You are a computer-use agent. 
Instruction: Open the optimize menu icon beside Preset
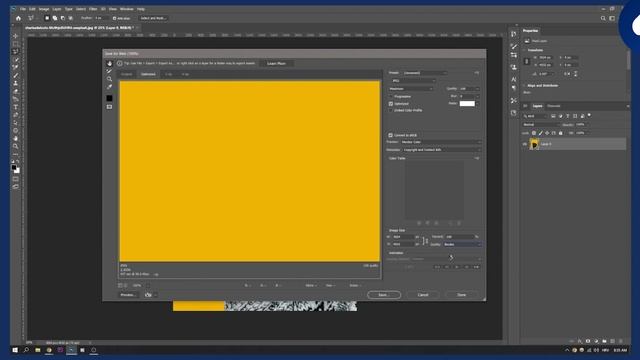(x=477, y=73)
